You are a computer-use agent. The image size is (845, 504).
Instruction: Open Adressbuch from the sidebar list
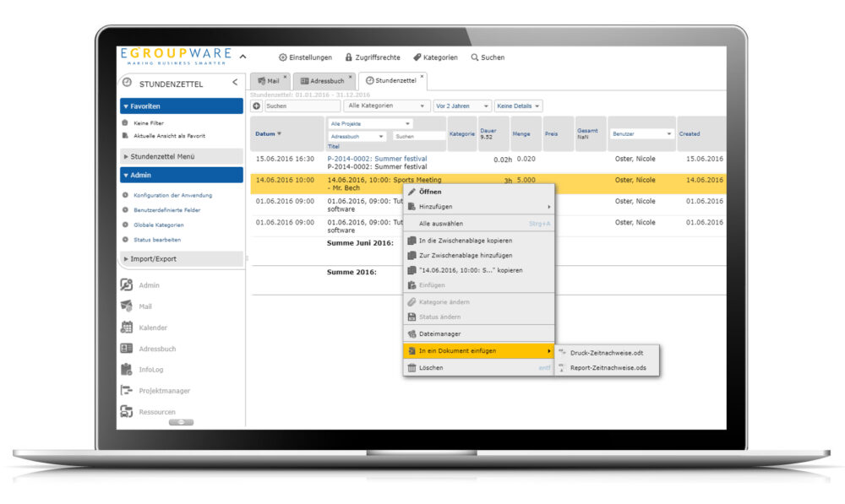[x=157, y=349]
